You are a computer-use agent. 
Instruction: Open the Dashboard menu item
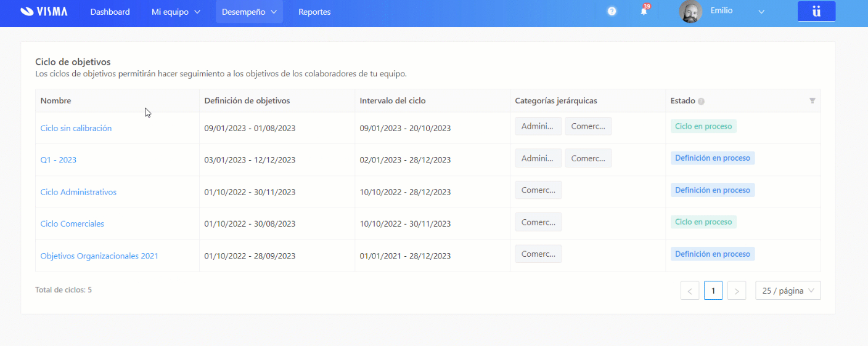coord(110,12)
